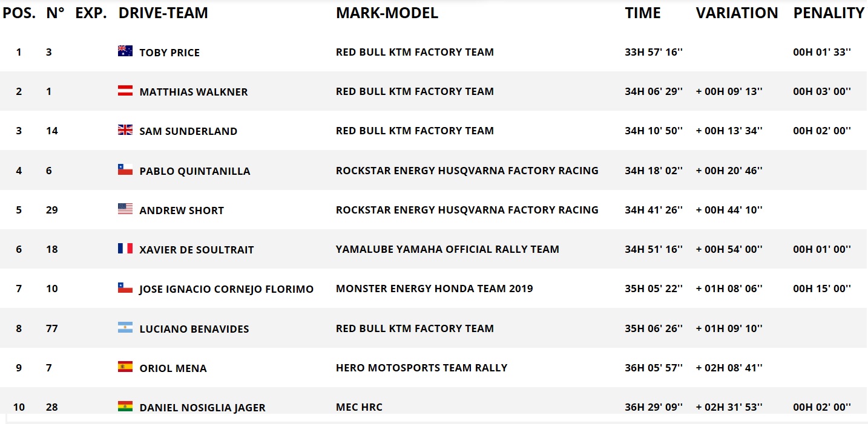Click the VARIATION column header

[737, 13]
